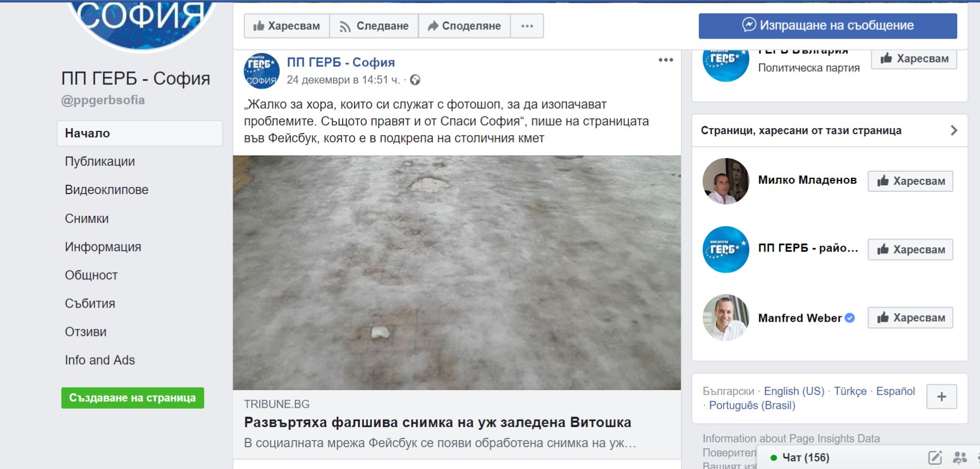This screenshot has width=980, height=469.
Task: Open the icy street photo thumbnail
Action: click(457, 272)
